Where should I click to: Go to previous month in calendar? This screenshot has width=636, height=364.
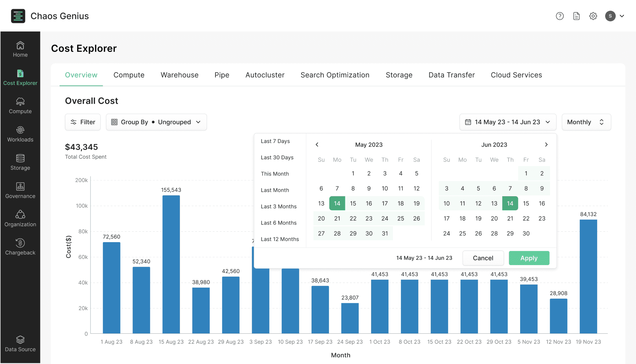tap(317, 145)
